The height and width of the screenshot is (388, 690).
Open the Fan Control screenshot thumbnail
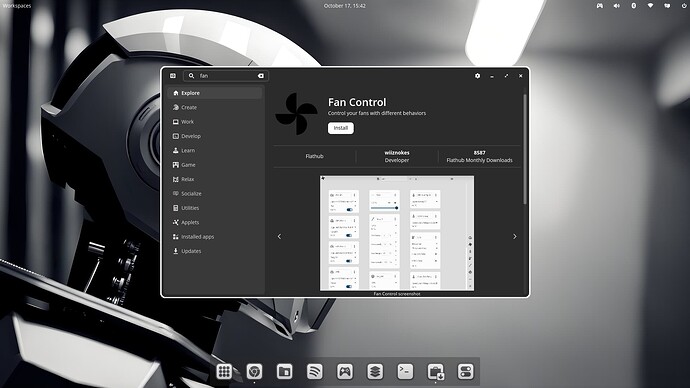(397, 233)
